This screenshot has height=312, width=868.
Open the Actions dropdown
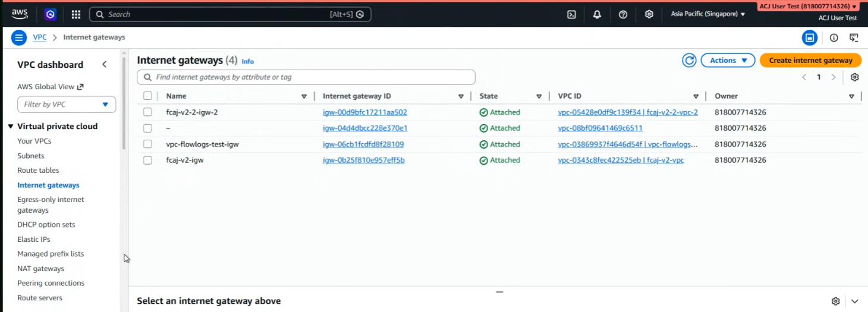(728, 60)
